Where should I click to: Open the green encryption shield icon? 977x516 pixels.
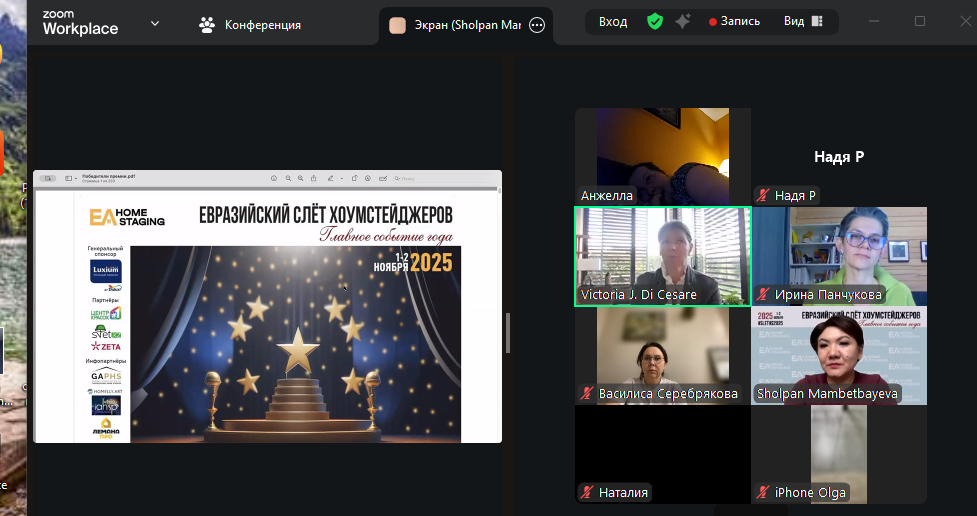pos(654,22)
